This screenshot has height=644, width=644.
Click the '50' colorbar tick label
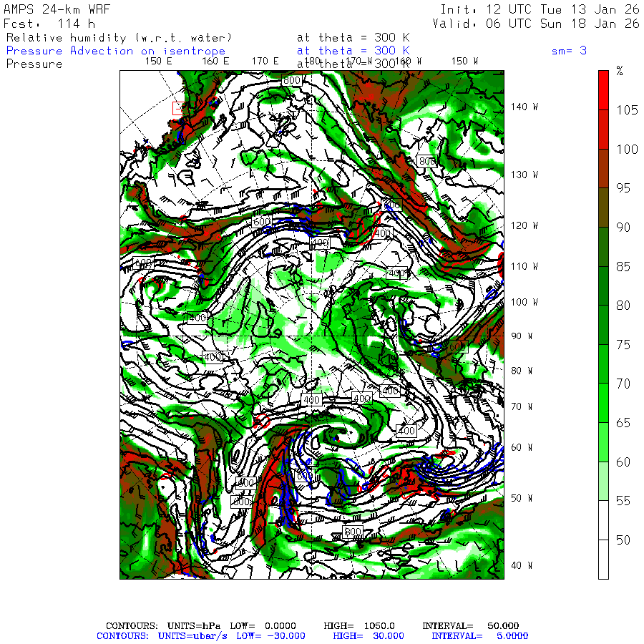pos(623,540)
